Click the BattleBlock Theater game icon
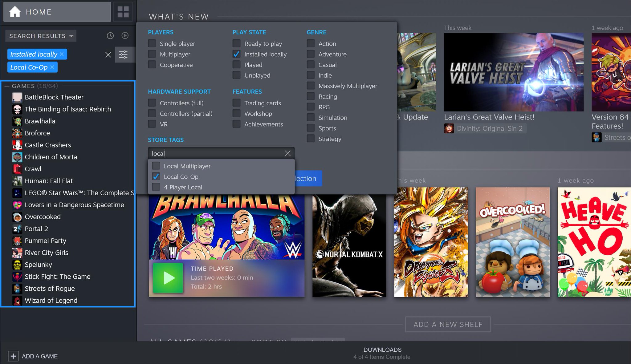631x364 pixels. tap(17, 97)
